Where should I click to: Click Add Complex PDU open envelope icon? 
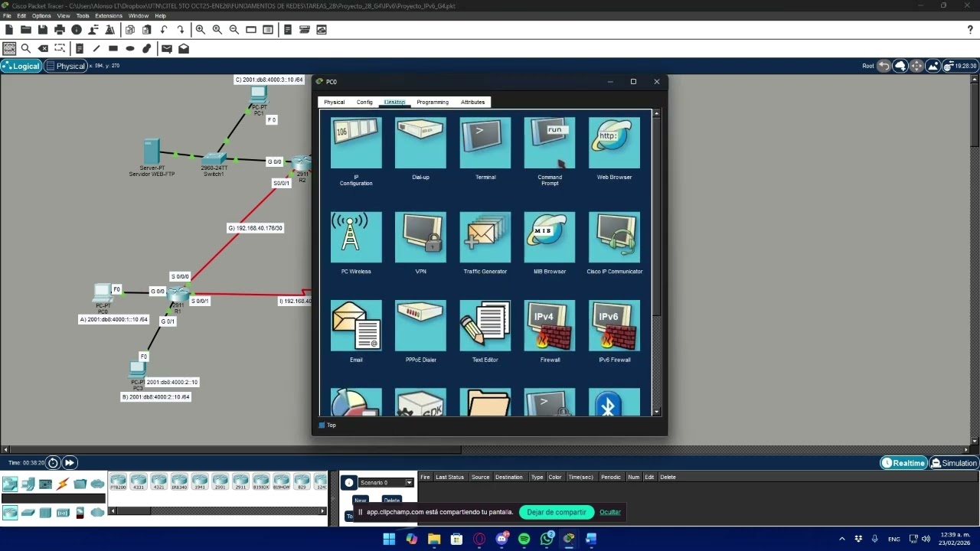[x=184, y=48]
